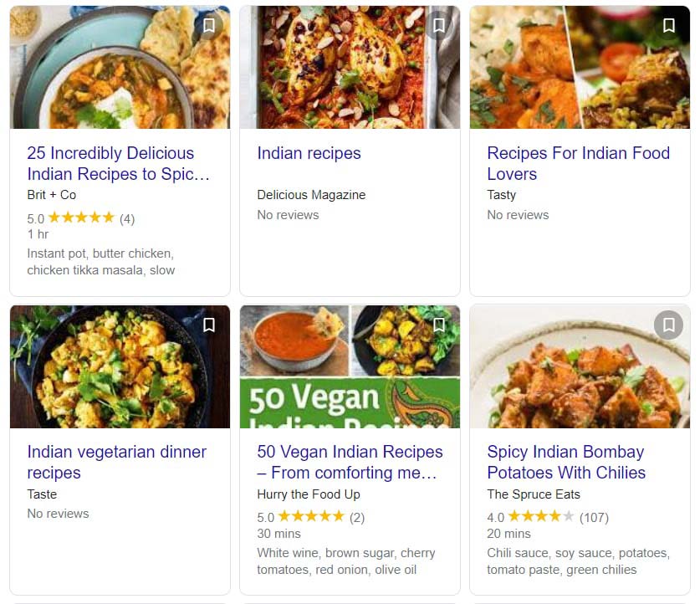Save the "Indian recipes" card with bookmark icon

click(438, 25)
